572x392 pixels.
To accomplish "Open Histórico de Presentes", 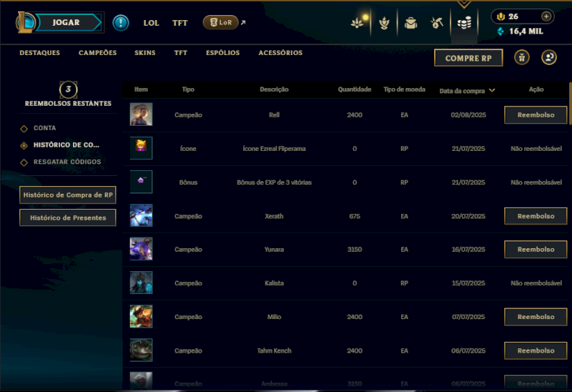I will coord(68,218).
